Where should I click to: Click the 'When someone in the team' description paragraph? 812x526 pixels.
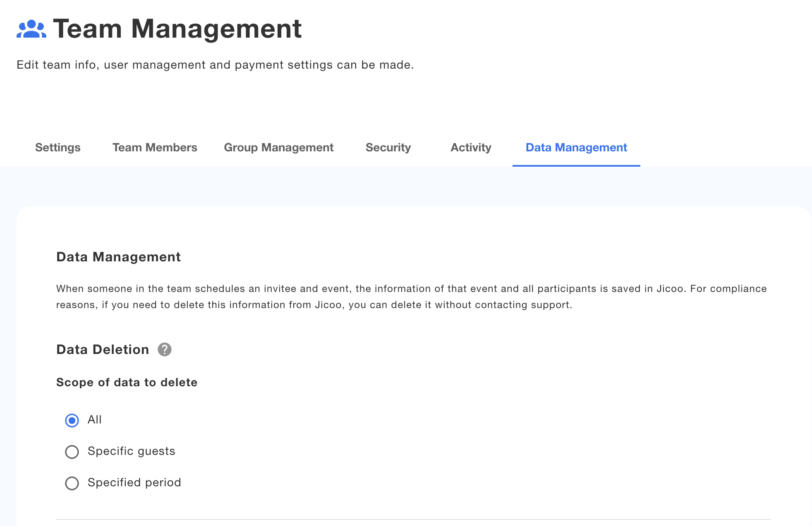pyautogui.click(x=412, y=296)
